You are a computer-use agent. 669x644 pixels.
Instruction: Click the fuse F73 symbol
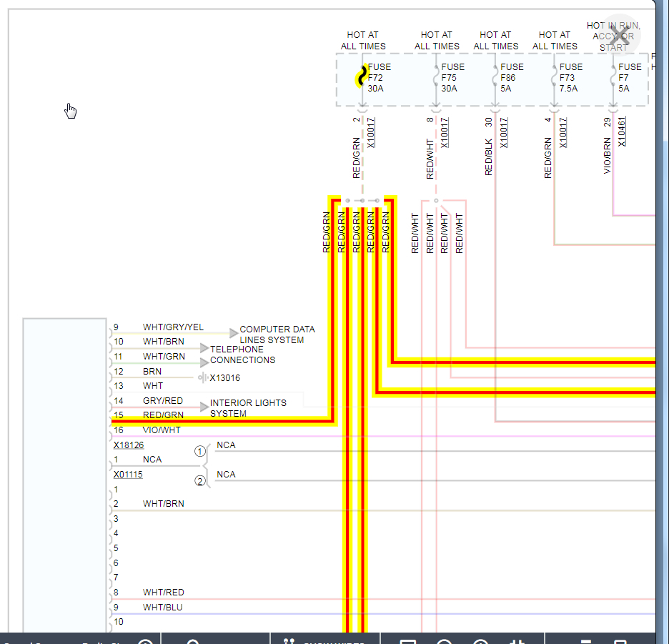(x=554, y=77)
